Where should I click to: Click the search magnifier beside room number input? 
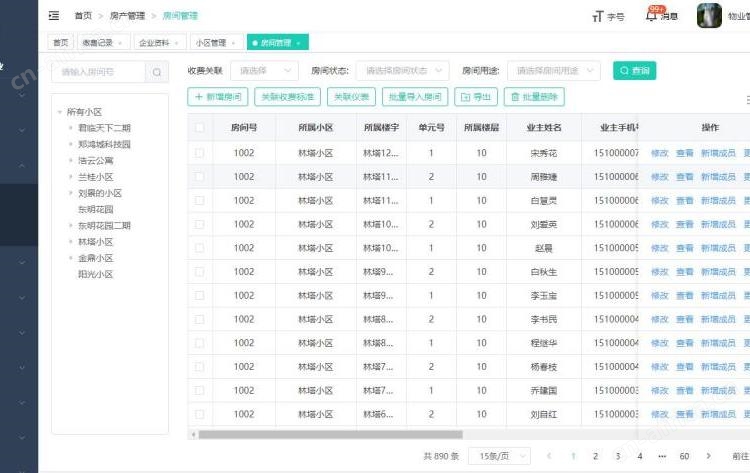click(157, 72)
